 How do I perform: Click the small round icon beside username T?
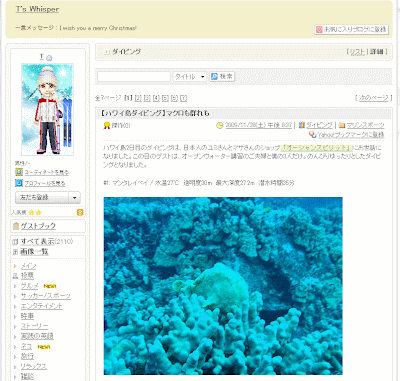tap(49, 58)
